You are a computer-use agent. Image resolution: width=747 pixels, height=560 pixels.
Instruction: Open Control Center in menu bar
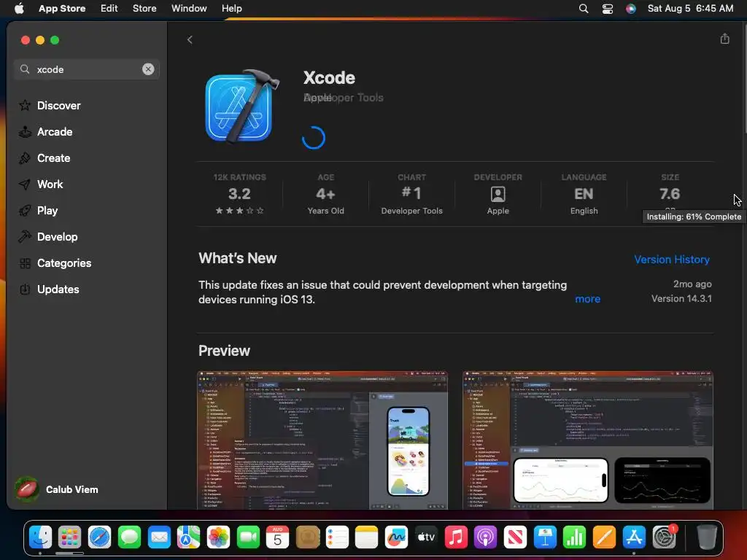(608, 8)
